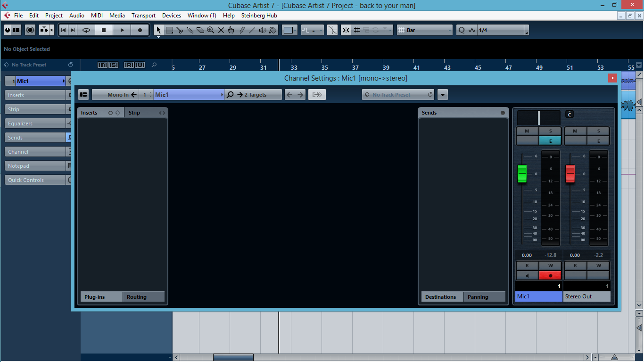Click the search channel magnifier in Channel Settings

pos(230,95)
